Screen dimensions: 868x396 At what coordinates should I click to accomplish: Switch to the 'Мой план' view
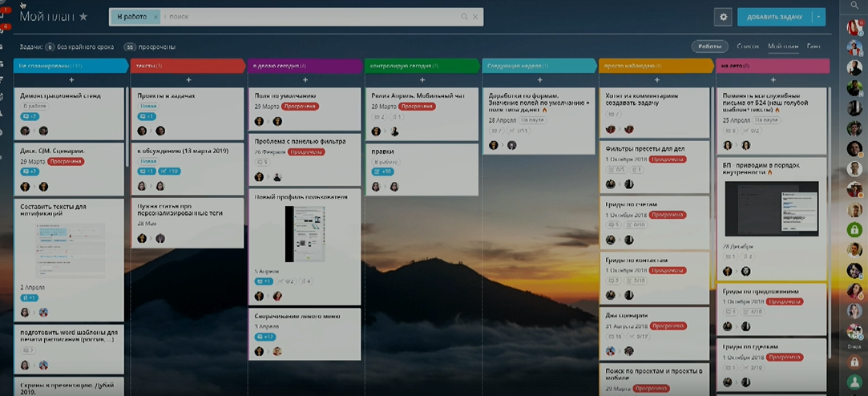783,46
